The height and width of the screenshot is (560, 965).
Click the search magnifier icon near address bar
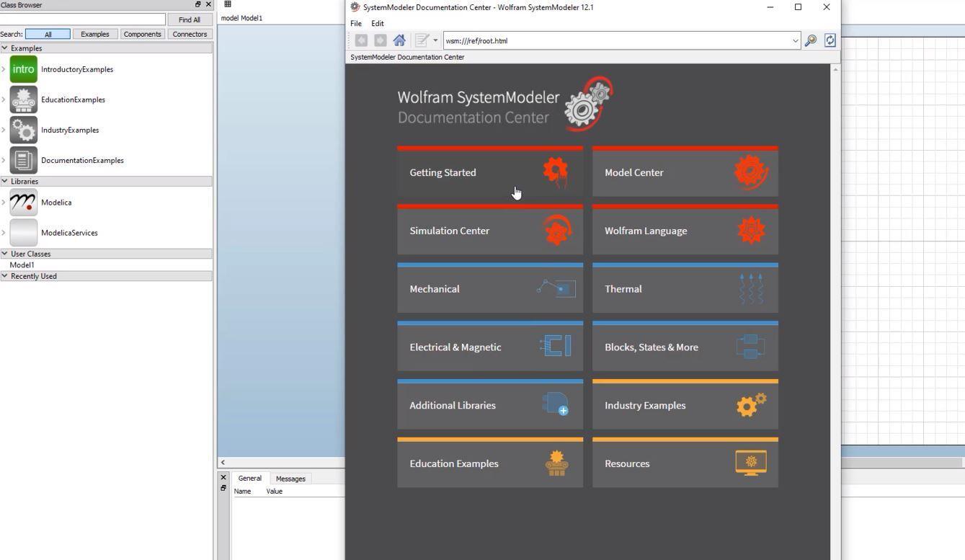tap(810, 40)
